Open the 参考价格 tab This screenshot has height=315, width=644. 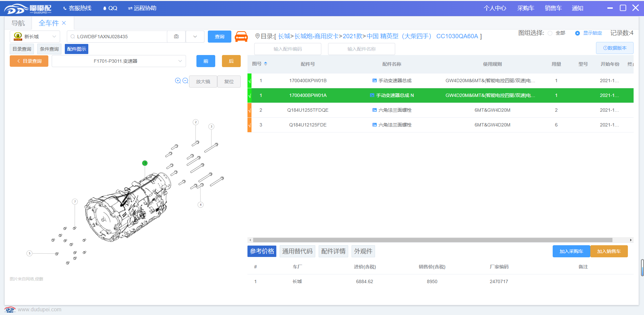tap(262, 251)
